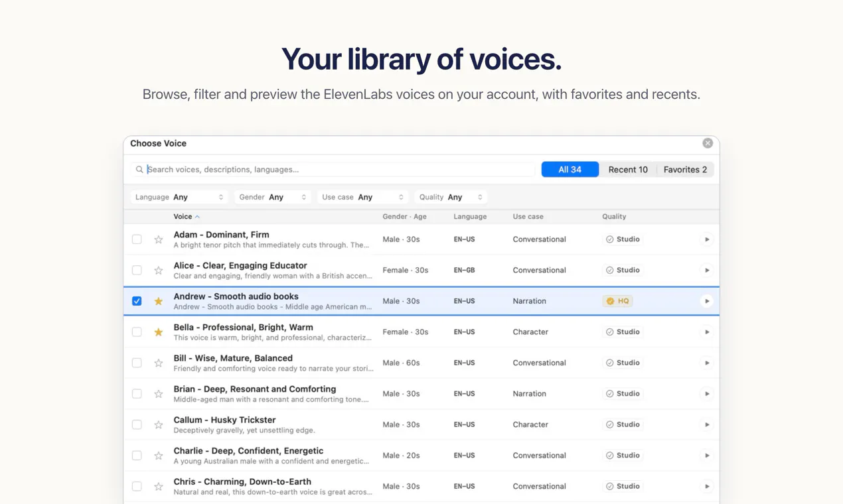The width and height of the screenshot is (843, 504).
Task: Click 'Callum - Husky Trickster' voice name
Action: point(224,420)
